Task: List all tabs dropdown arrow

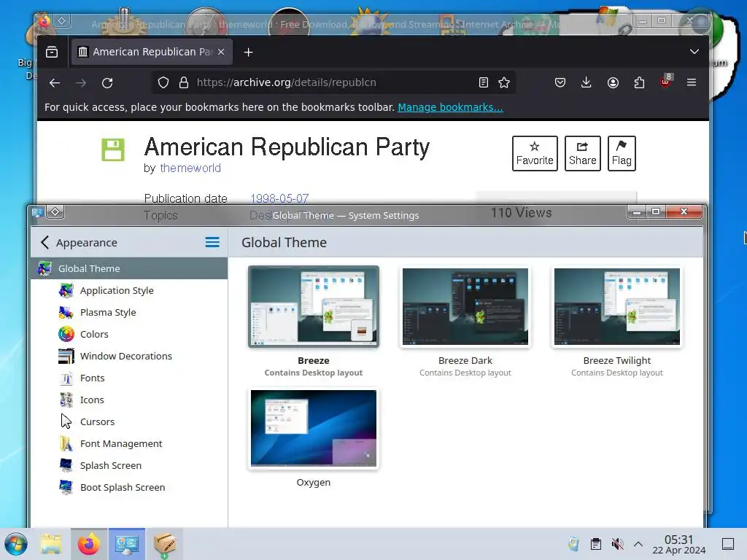Action: pyautogui.click(x=694, y=52)
